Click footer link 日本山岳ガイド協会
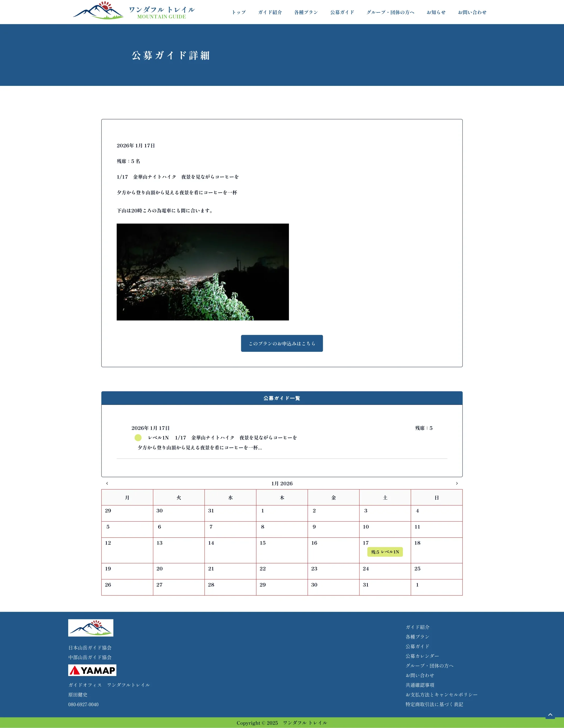 tap(90, 648)
